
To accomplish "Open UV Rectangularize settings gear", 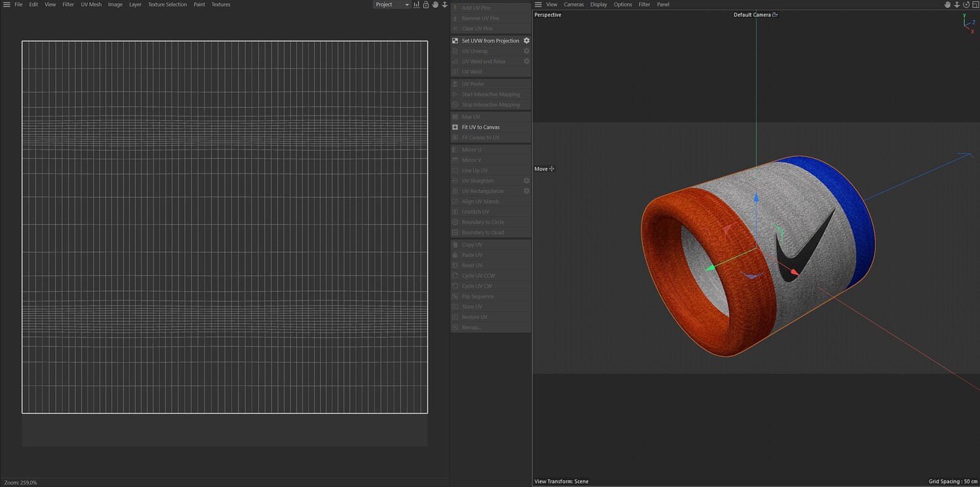I will (527, 191).
